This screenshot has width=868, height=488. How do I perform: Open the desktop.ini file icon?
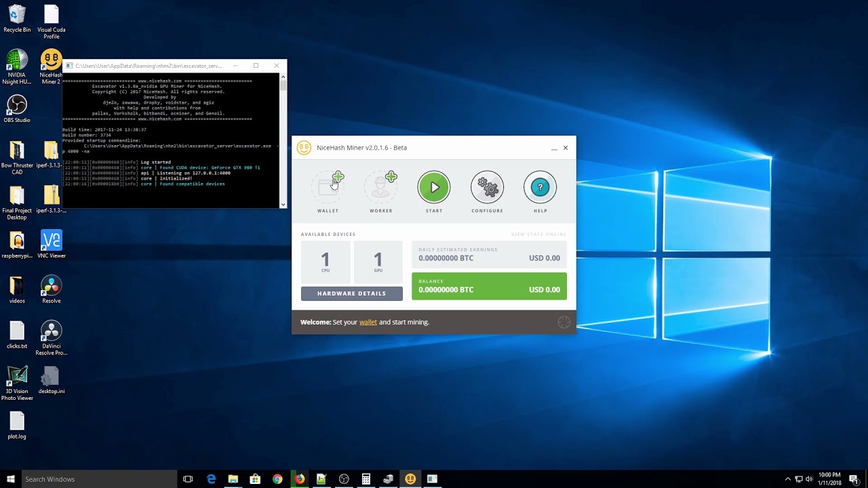[52, 380]
